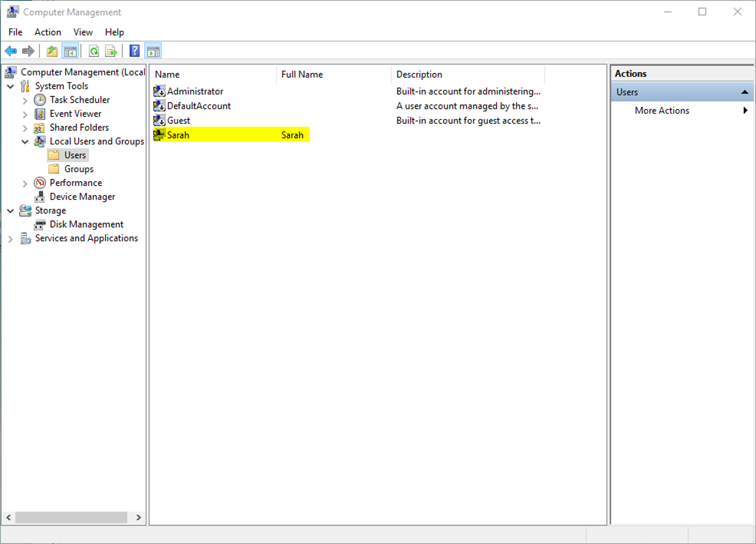
Task: Collapse Local Users and Groups node
Action: coord(25,141)
